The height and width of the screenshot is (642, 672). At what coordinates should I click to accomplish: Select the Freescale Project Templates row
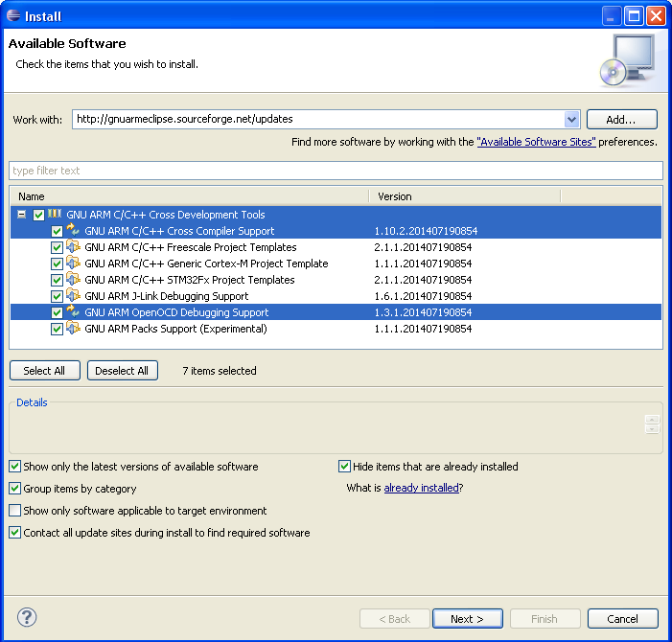336,247
